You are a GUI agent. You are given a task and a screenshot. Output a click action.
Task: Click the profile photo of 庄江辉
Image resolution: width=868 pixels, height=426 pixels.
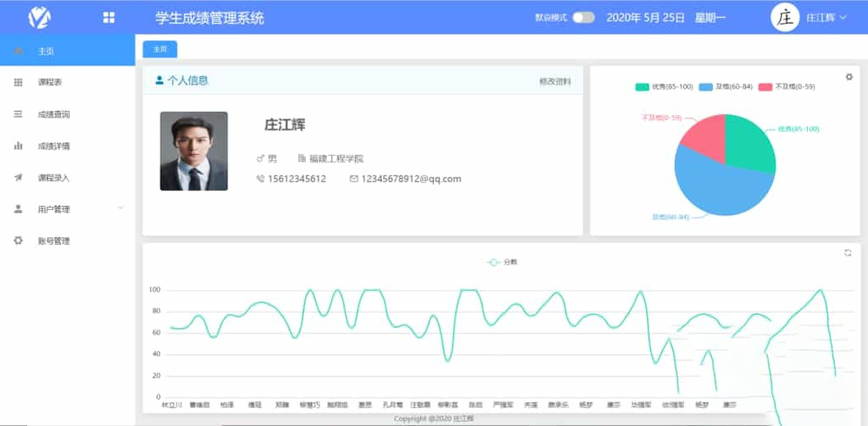pyautogui.click(x=194, y=151)
